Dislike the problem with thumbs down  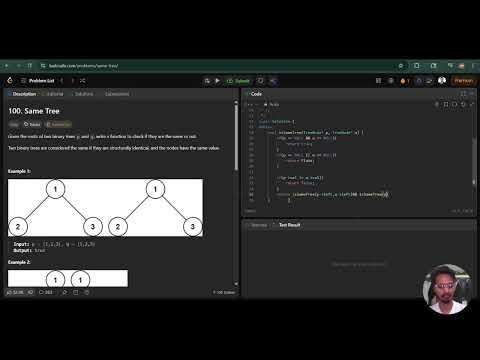click(x=30, y=292)
